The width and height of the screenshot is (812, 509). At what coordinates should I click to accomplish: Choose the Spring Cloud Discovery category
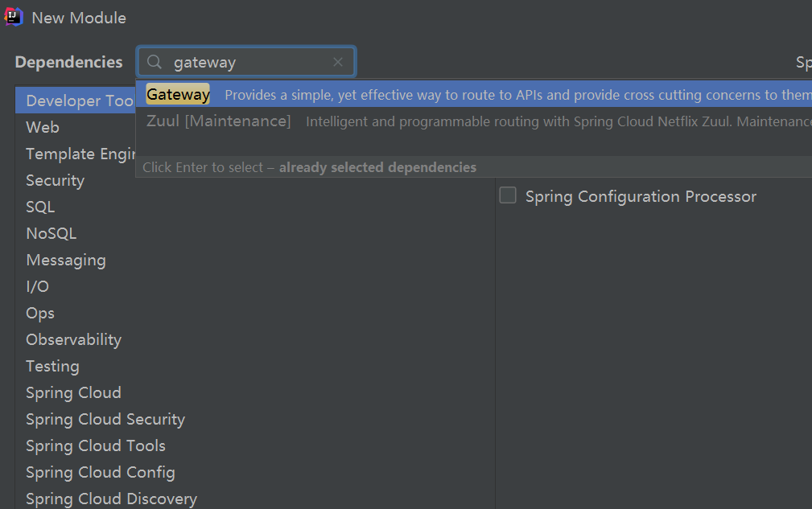click(111, 499)
